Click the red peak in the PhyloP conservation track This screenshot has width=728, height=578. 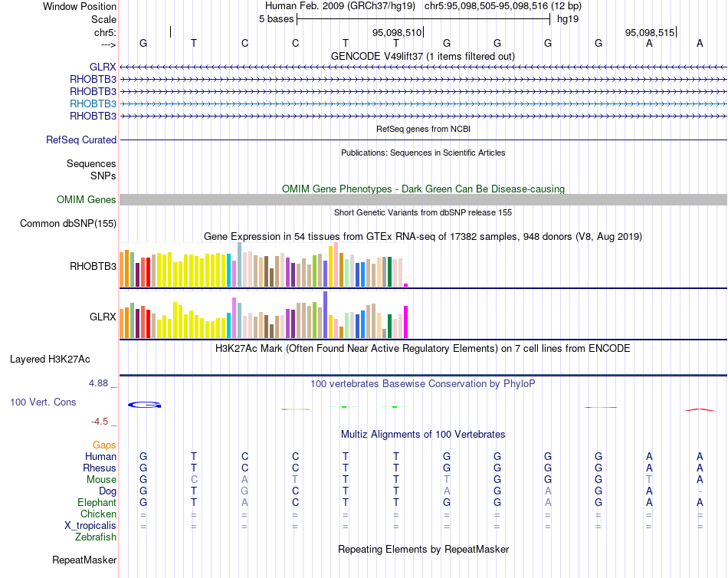pyautogui.click(x=699, y=410)
